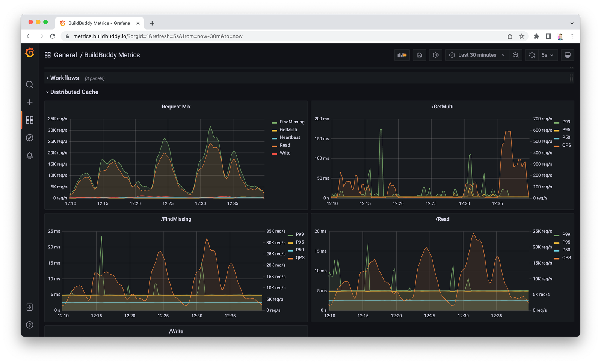
Task: Open the Explore compass icon
Action: tap(30, 138)
